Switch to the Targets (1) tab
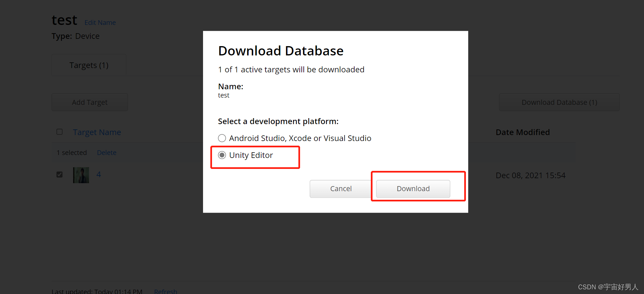Screen dimensions: 644x294 pyautogui.click(x=89, y=65)
